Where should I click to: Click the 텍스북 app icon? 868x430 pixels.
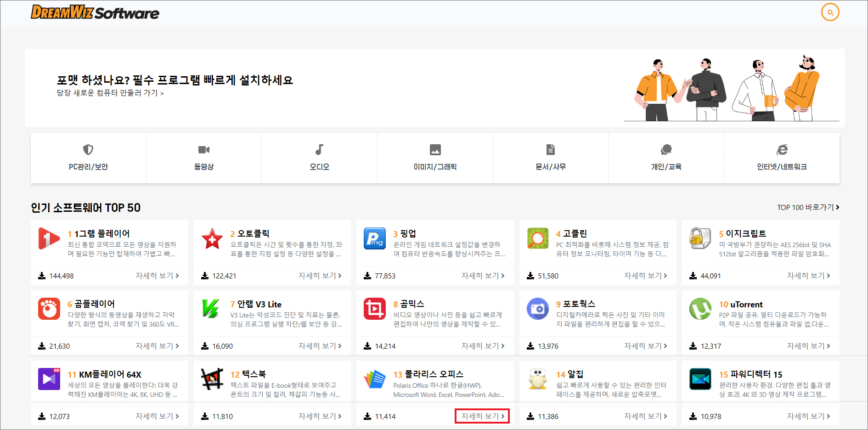click(212, 379)
